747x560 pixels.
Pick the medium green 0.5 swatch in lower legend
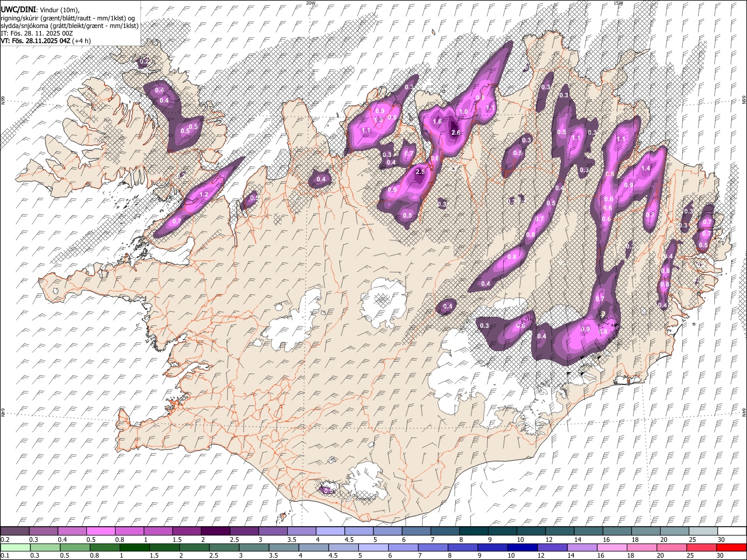click(x=75, y=547)
